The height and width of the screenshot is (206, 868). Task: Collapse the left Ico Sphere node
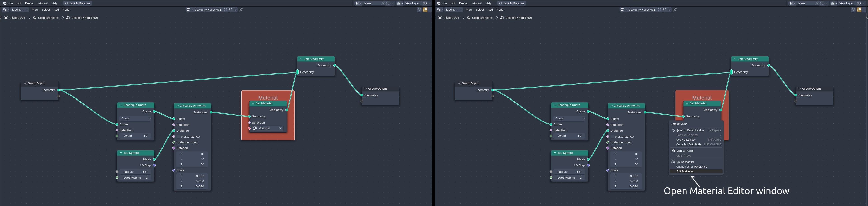(x=121, y=153)
